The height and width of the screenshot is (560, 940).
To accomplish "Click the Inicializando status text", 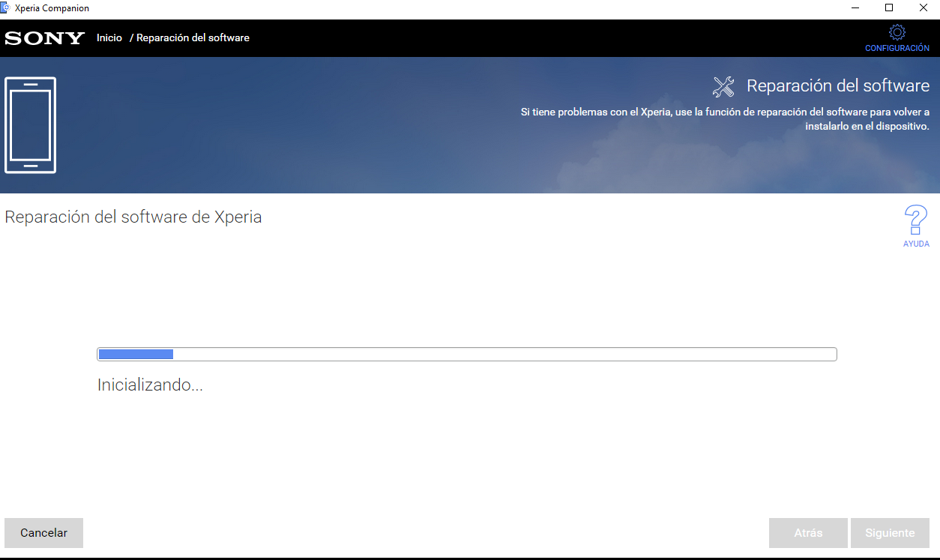I will coord(150,385).
